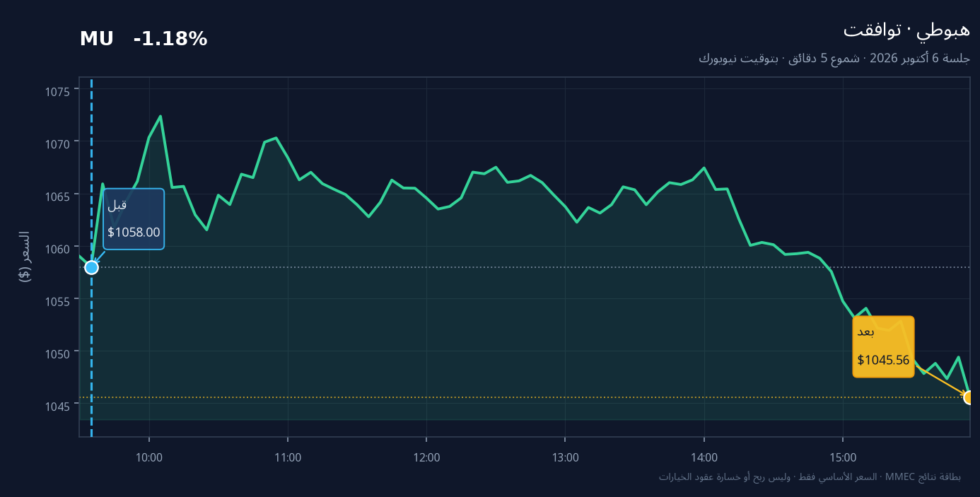This screenshot has height=497, width=980.
Task: Click the 1045 price axis tick
Action: click(x=58, y=405)
